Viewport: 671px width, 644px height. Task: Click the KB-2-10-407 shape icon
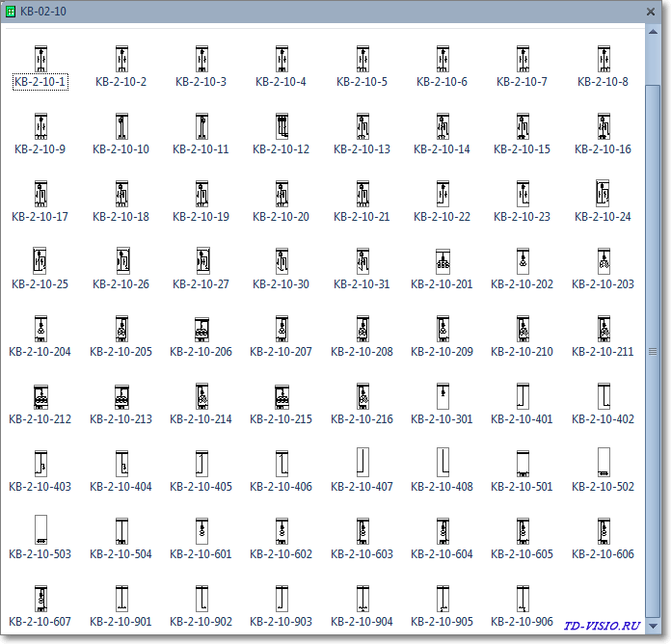362,462
